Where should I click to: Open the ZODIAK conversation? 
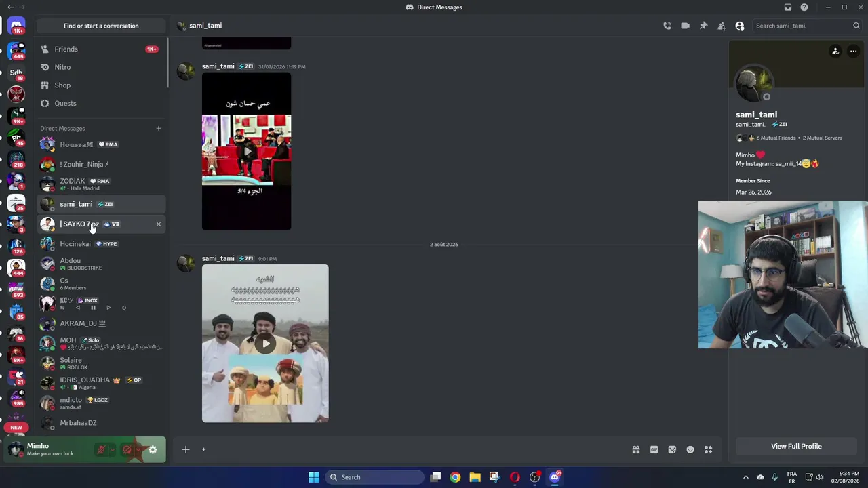[x=101, y=184]
